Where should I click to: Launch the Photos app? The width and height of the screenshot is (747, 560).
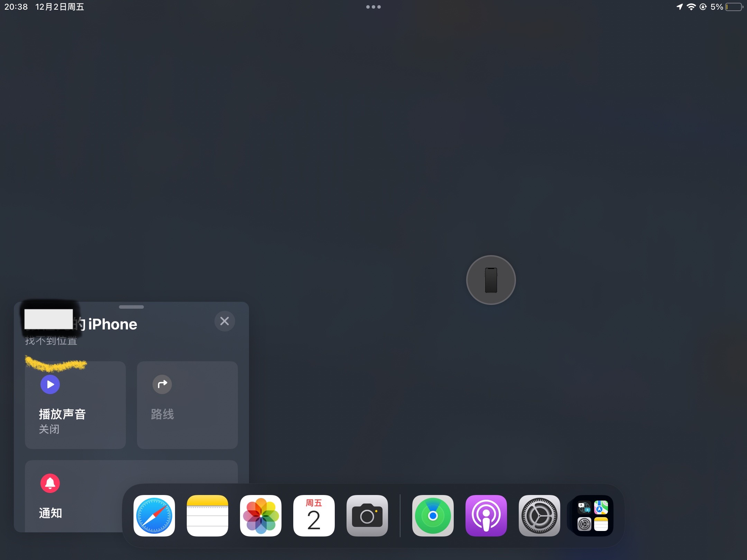pos(261,515)
